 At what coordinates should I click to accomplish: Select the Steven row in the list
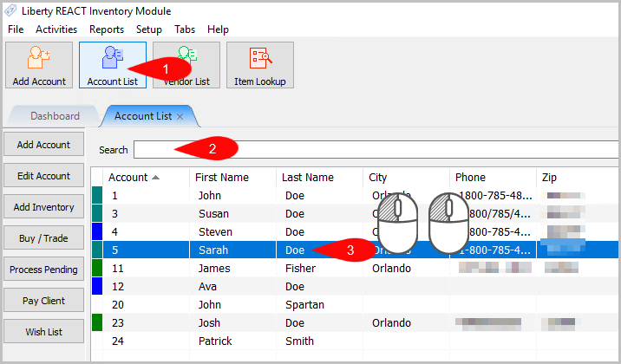coord(355,232)
